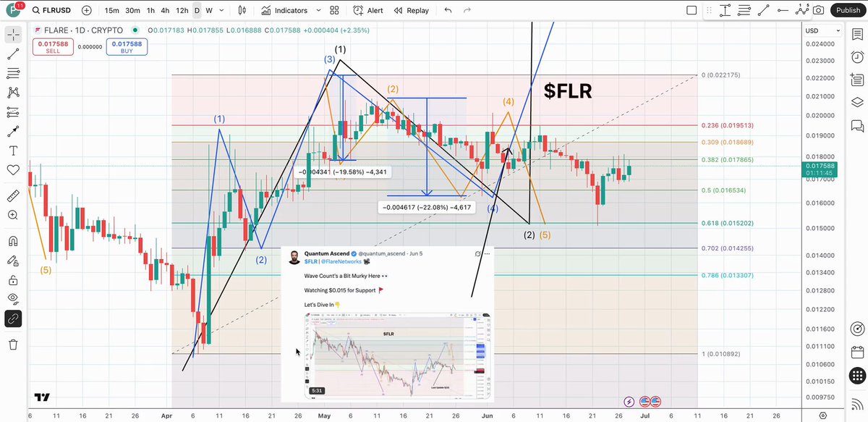Select the horizontal ray tool in favorites bar

pyautogui.click(x=781, y=10)
